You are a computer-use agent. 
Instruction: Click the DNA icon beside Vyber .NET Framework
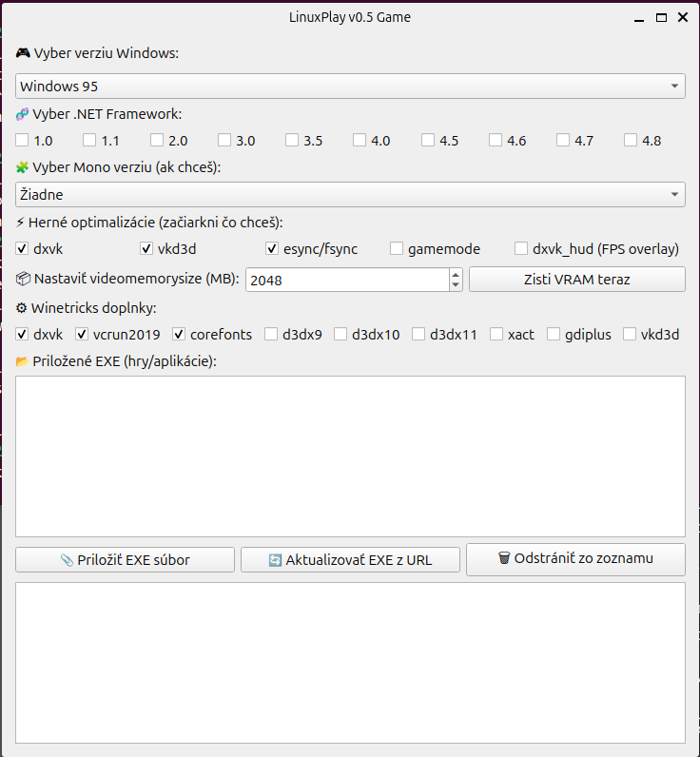coord(22,114)
